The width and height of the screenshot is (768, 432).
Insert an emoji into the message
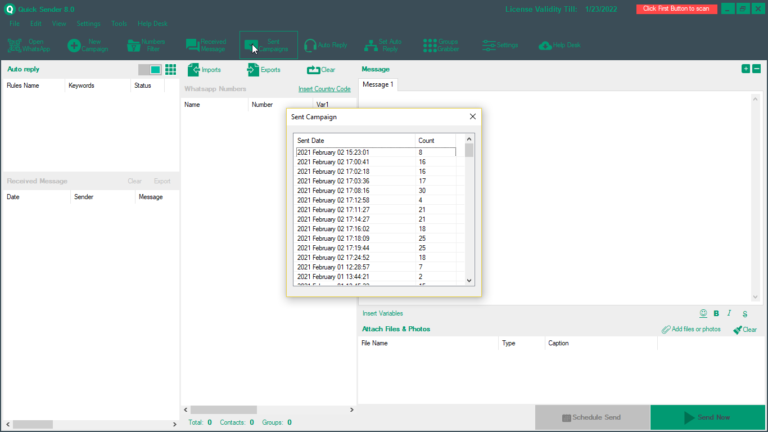703,313
